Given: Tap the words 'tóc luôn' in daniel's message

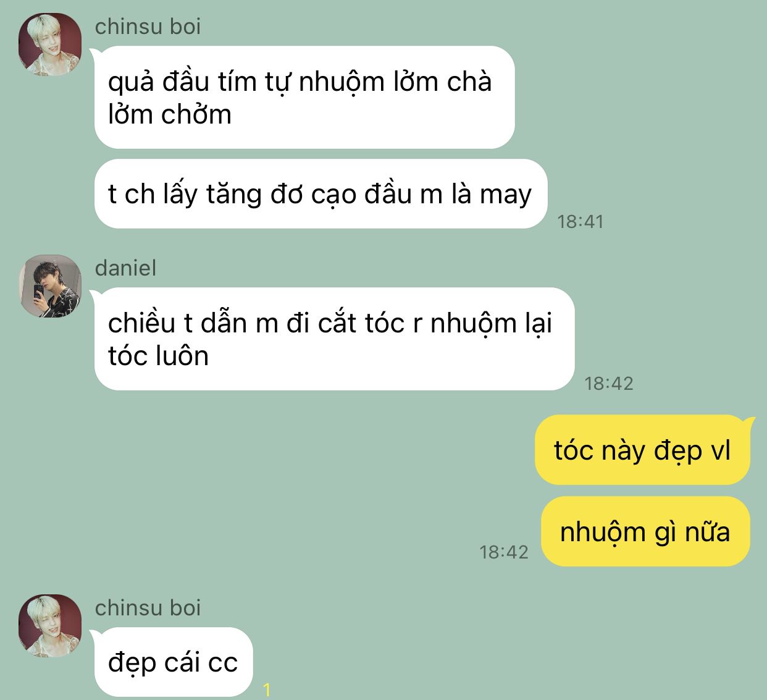Looking at the screenshot, I should click(x=158, y=356).
